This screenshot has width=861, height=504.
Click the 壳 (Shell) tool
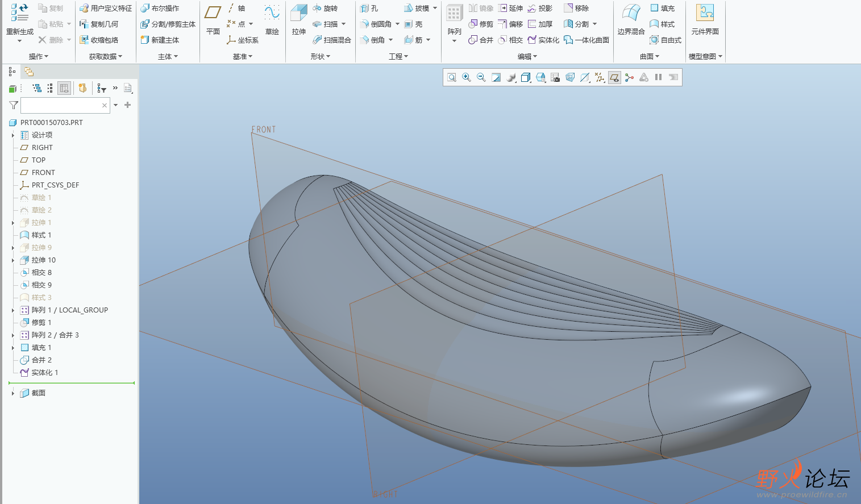point(413,24)
